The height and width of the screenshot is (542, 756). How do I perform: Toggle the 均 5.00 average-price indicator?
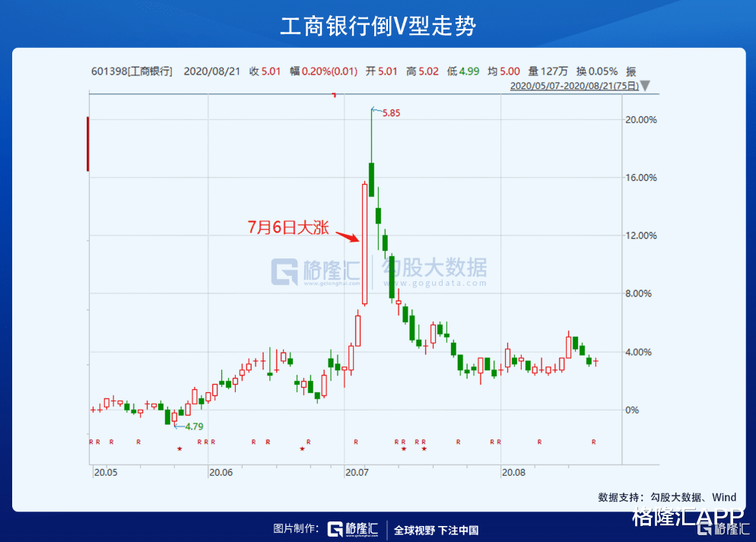point(504,70)
